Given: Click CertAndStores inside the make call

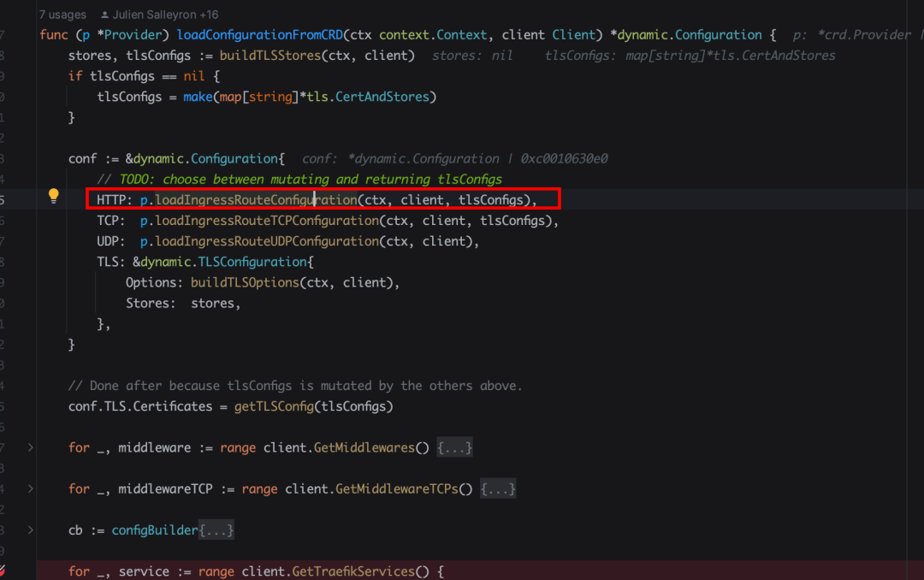Looking at the screenshot, I should [x=382, y=97].
